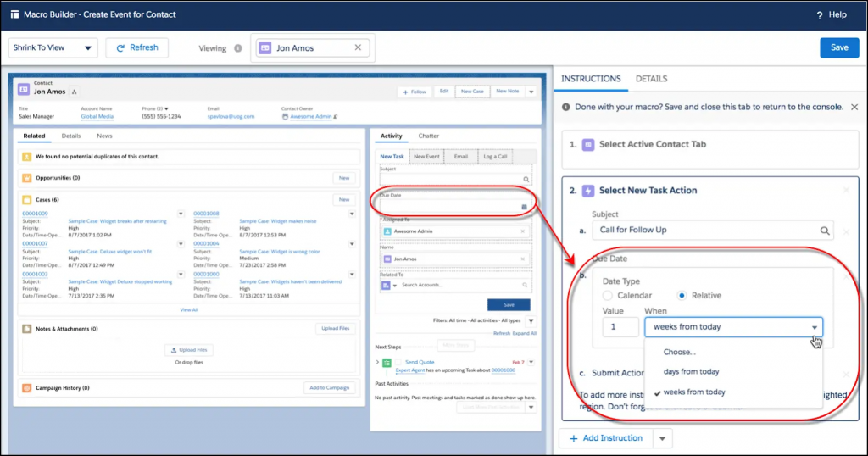Click the duplicates notice icon
868x456 pixels.
pyautogui.click(x=26, y=157)
